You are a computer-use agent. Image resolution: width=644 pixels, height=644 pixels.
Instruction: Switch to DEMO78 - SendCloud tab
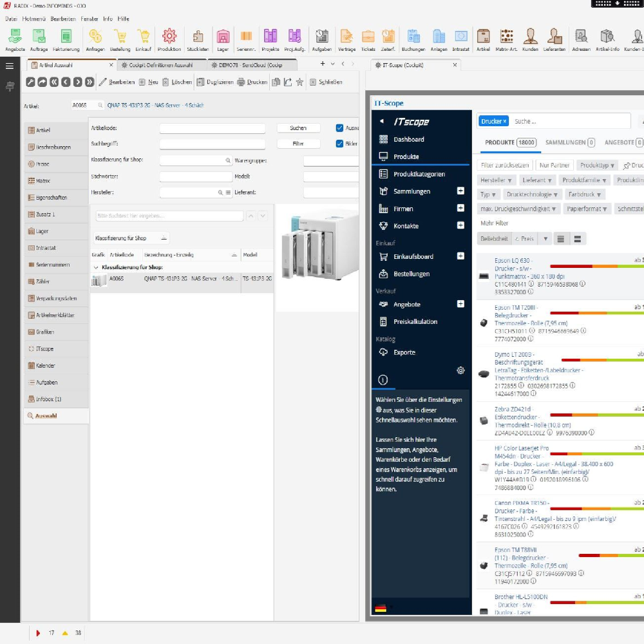(x=251, y=65)
